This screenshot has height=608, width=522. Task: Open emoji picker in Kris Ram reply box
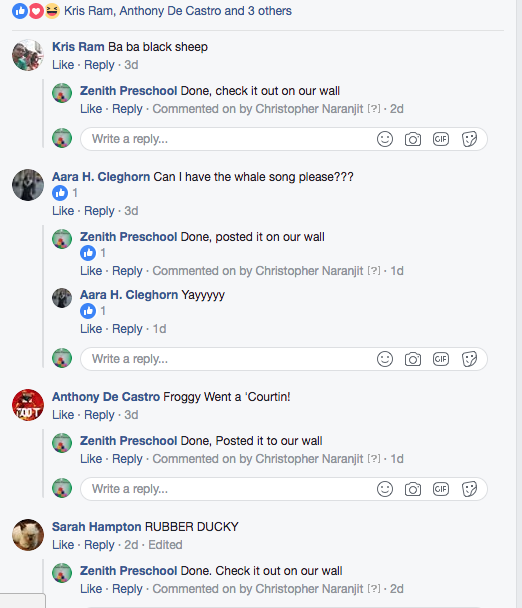(385, 139)
